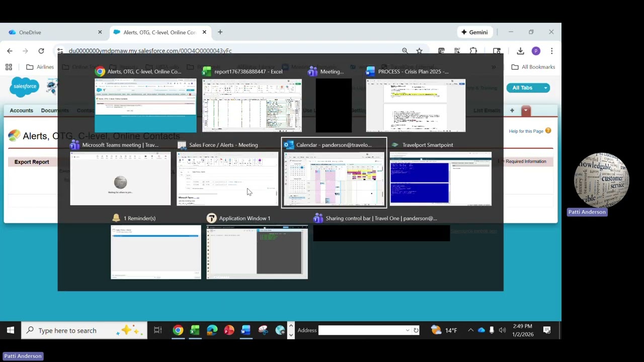Show hidden system tray icons

pyautogui.click(x=470, y=330)
